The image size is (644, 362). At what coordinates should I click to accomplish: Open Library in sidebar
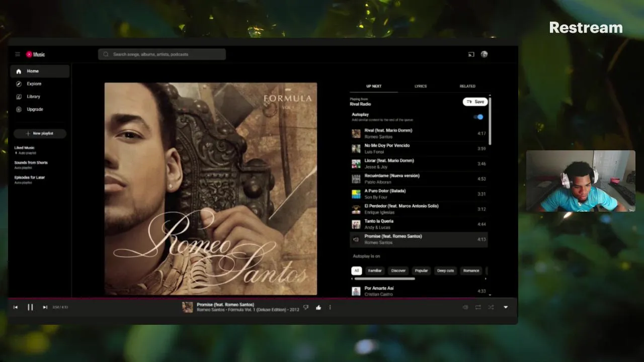coord(40,97)
